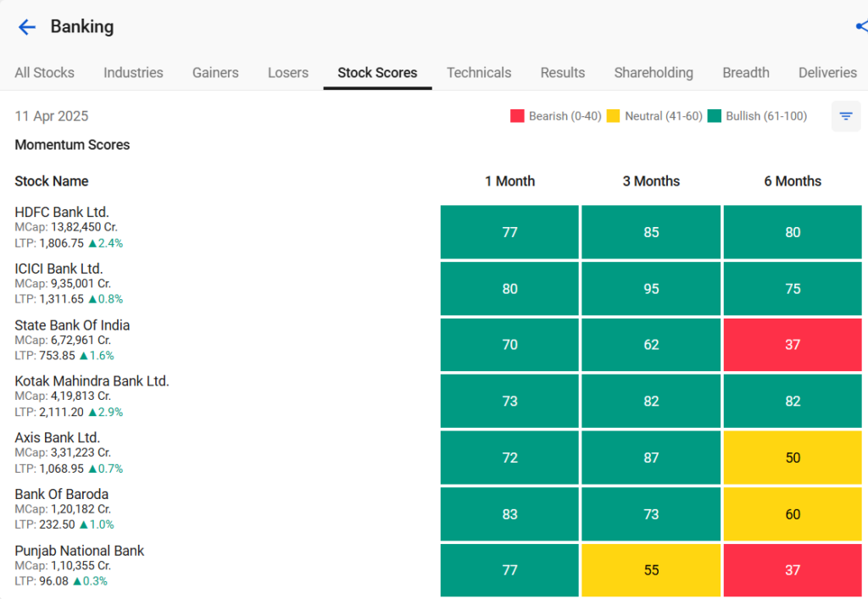Image resolution: width=868 pixels, height=599 pixels.
Task: Switch to the Technicals tab
Action: pyautogui.click(x=479, y=73)
